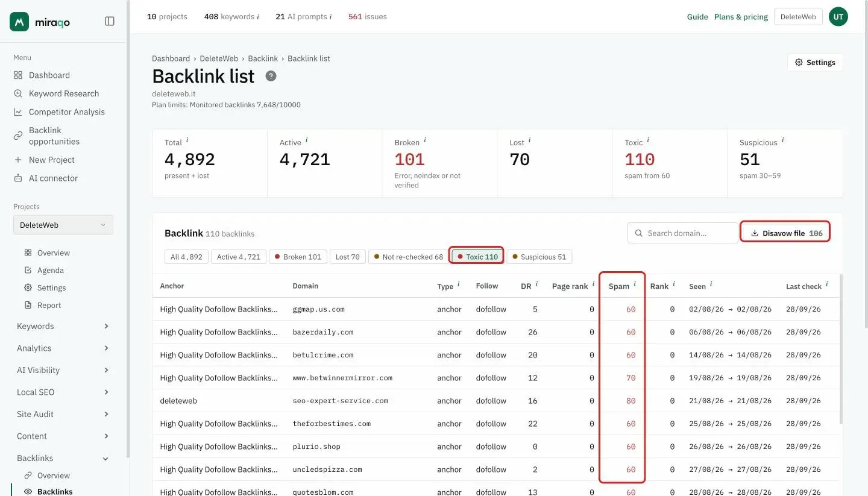
Task: Expand the Analytics section
Action: point(106,348)
